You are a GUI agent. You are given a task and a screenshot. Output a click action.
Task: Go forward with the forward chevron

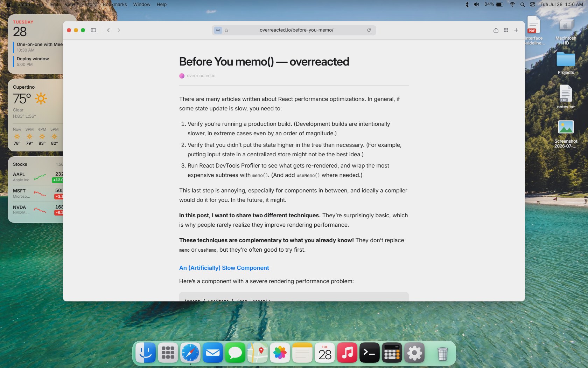(119, 30)
